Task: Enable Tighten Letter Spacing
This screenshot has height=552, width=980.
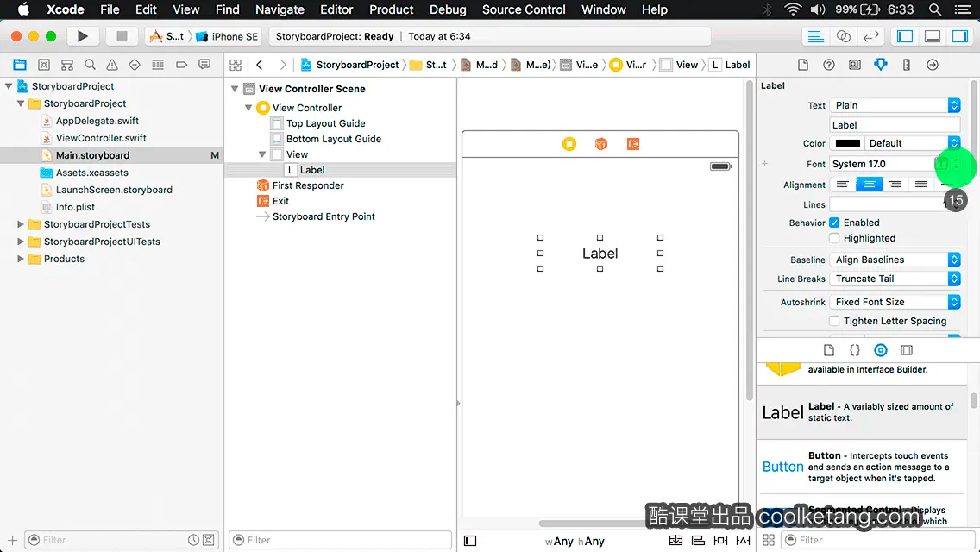Action: [x=834, y=321]
